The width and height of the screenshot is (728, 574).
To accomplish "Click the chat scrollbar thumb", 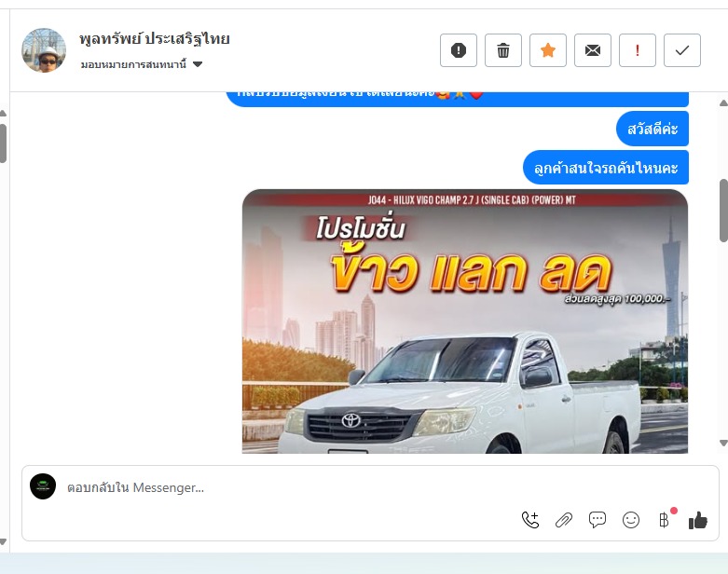I will 723,211.
